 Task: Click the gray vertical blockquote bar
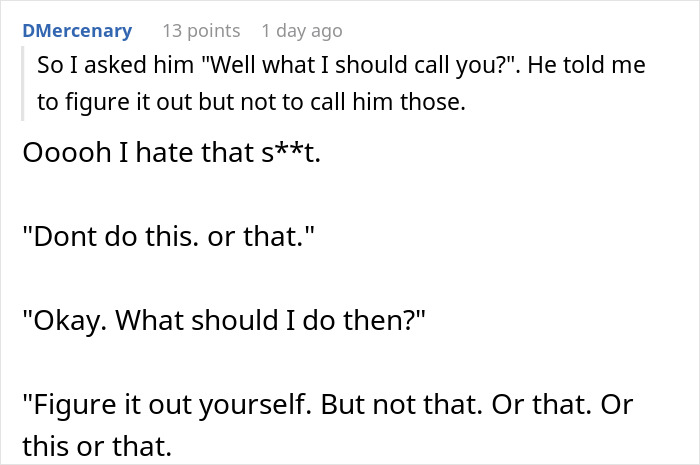coord(22,83)
